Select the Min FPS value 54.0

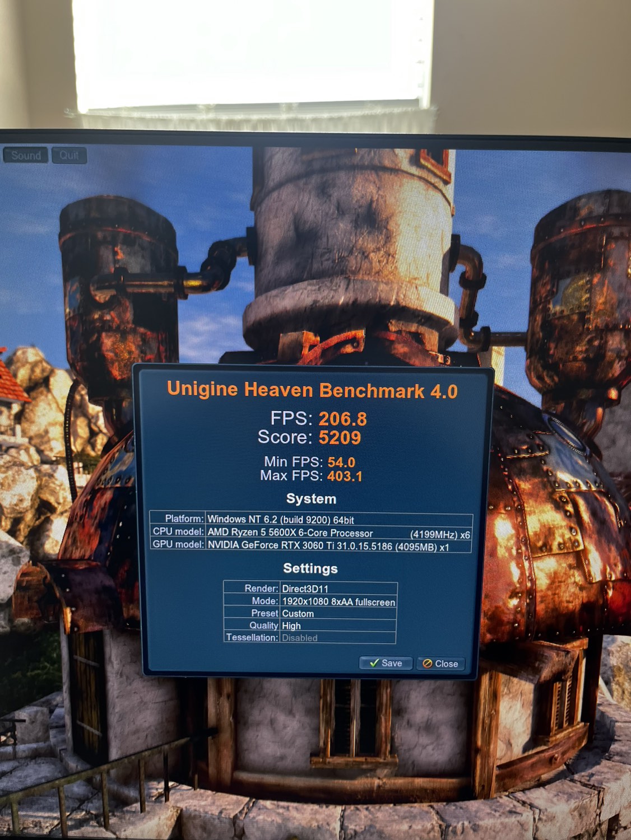341,462
